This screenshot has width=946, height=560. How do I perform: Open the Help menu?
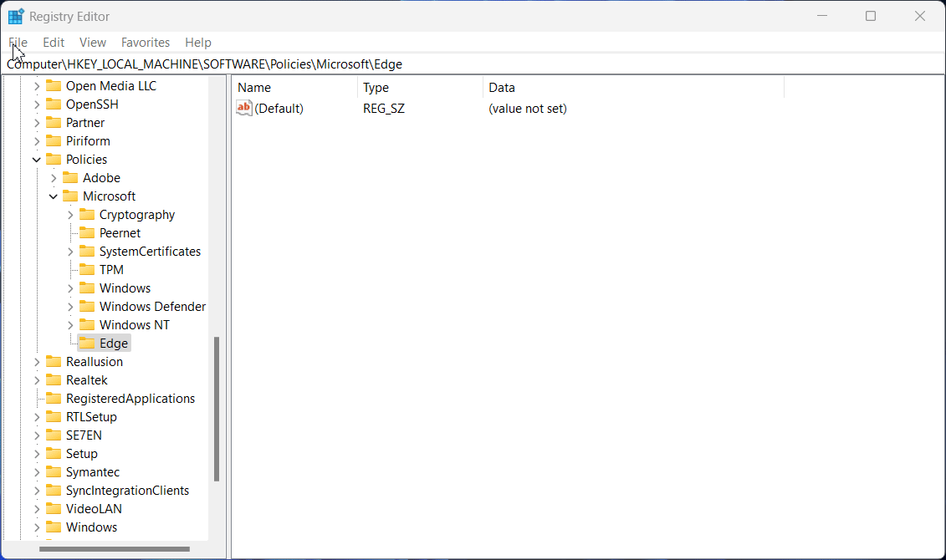coord(198,43)
